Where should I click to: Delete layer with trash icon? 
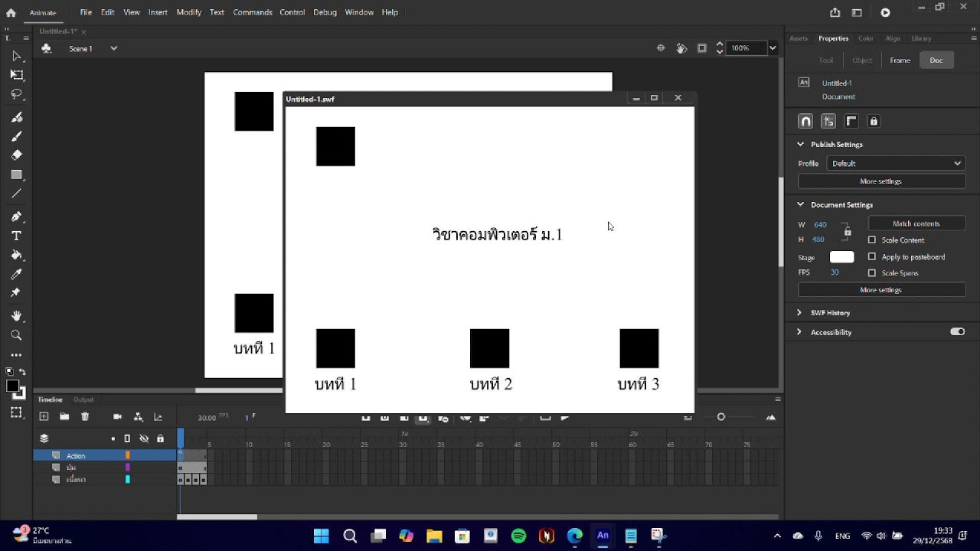(x=85, y=416)
